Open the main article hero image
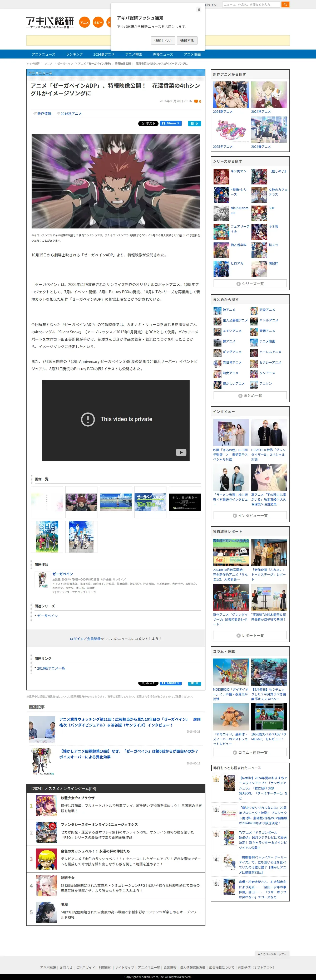This screenshot has height=980, width=316. pos(116,181)
